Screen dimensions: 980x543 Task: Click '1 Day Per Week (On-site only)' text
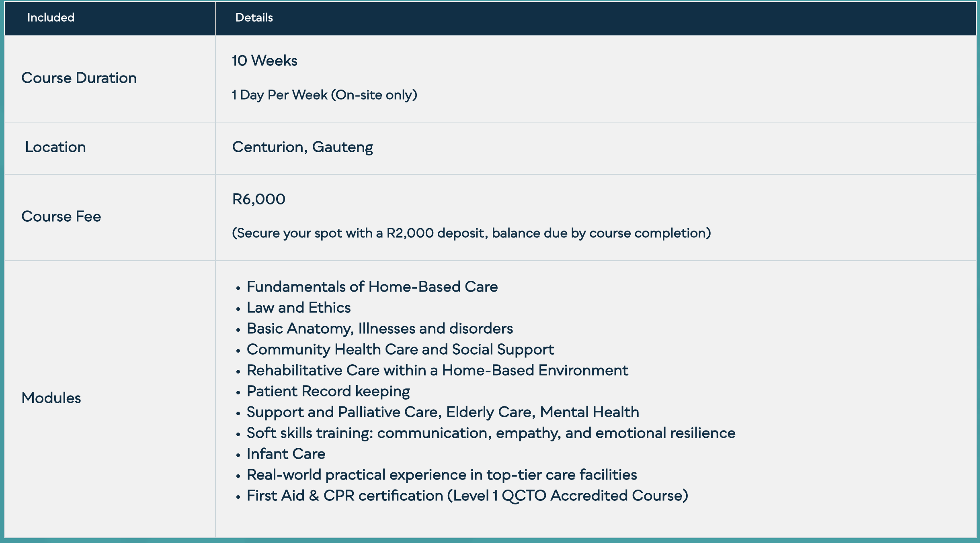point(324,95)
